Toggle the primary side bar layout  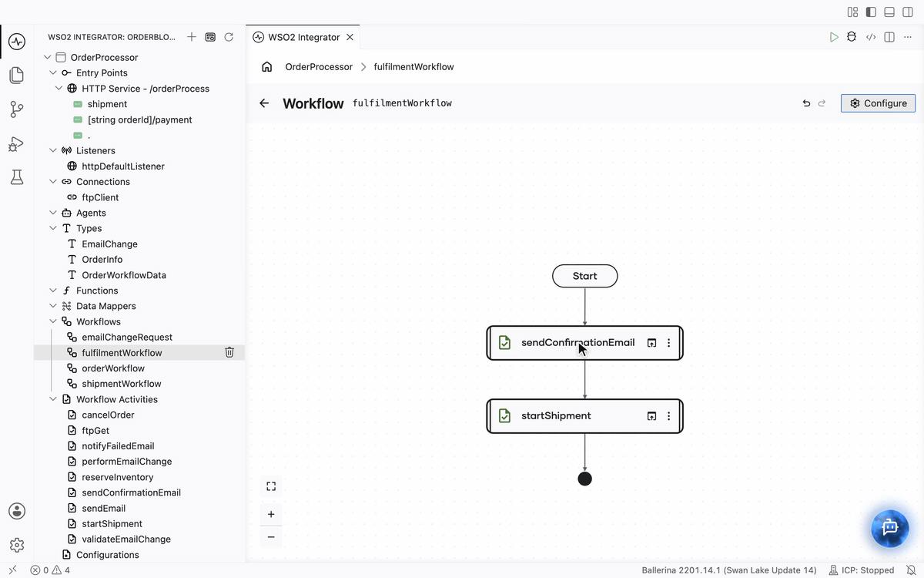coord(871,12)
